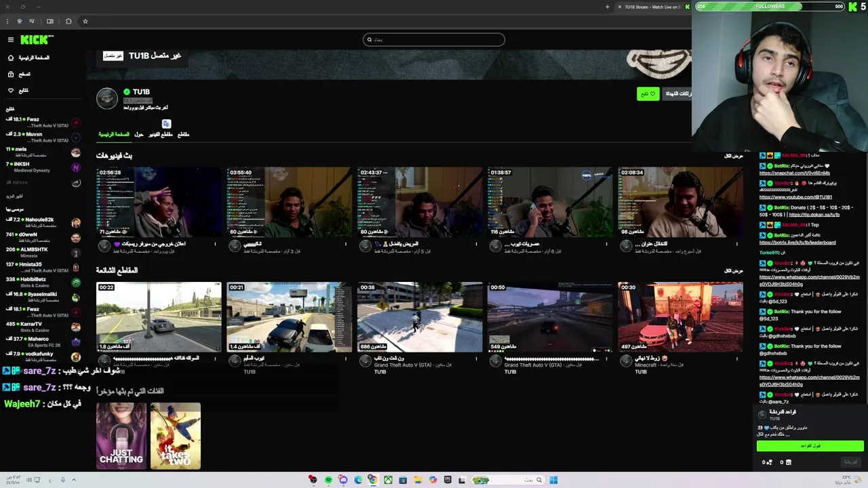Viewport: 868px width, 488px height.
Task: Play the 00:22 clip thumbnail
Action: tap(159, 317)
